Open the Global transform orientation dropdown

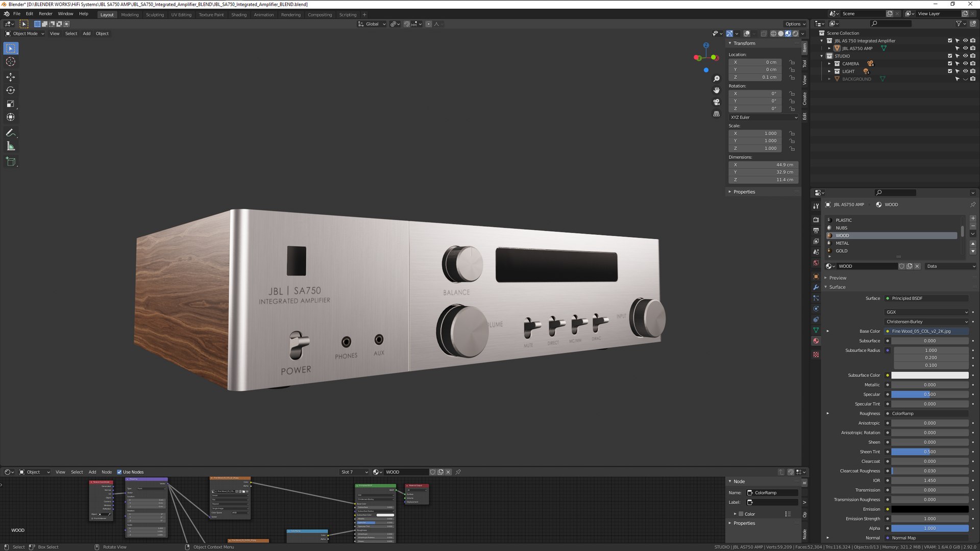point(372,24)
